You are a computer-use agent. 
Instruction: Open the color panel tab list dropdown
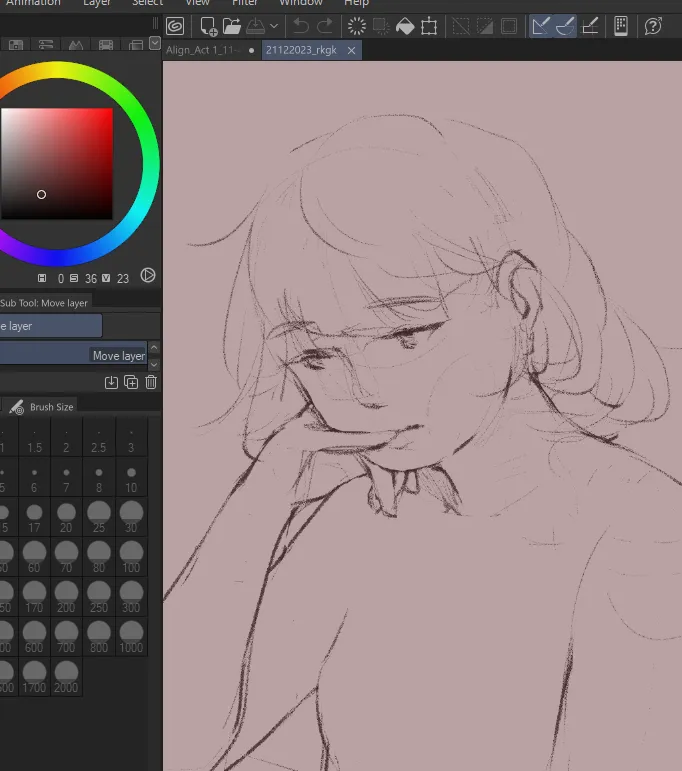(x=155, y=43)
